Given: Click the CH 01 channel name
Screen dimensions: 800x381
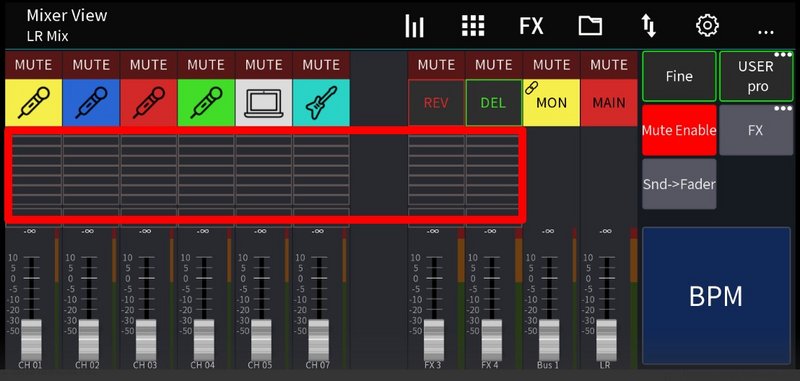Looking at the screenshot, I should pos(30,365).
